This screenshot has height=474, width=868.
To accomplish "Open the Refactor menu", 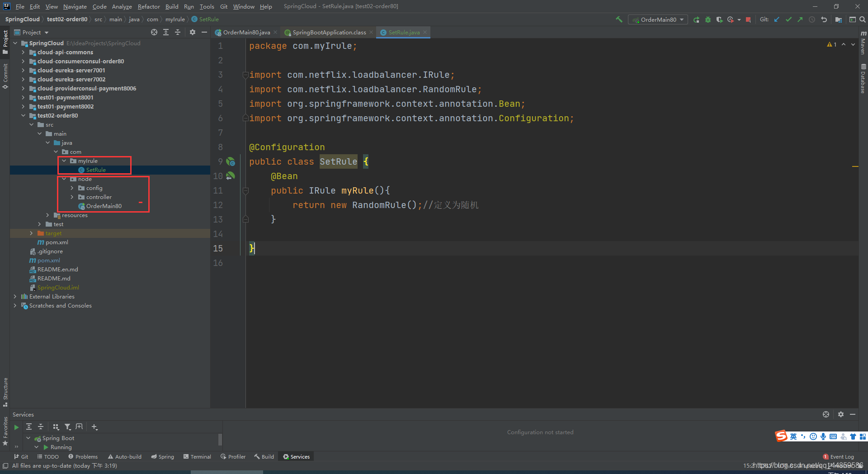I will tap(149, 6).
